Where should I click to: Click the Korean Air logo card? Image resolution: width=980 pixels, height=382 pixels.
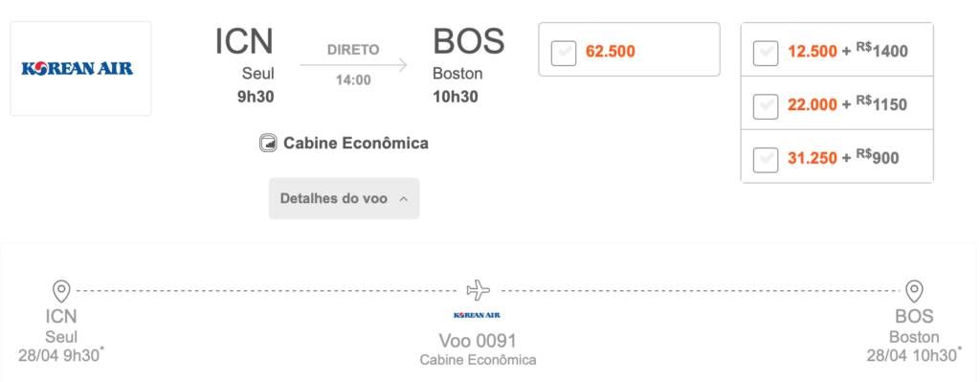point(80,68)
